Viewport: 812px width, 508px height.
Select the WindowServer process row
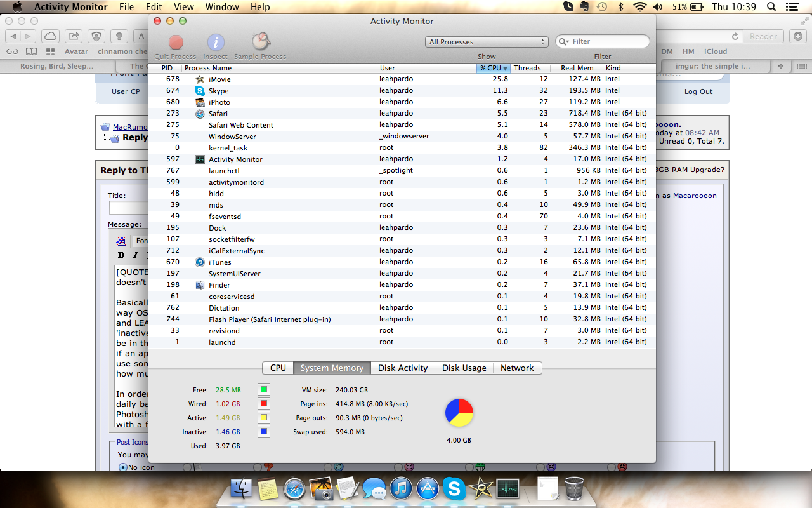[402, 136]
